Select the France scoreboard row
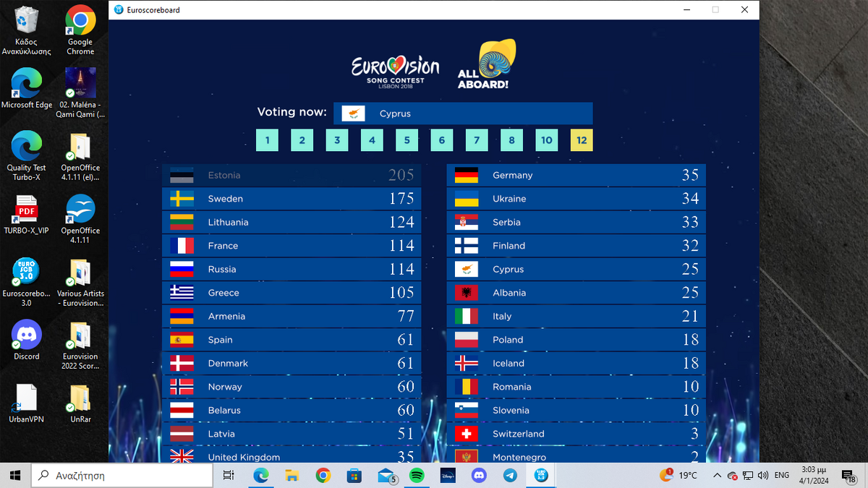The width and height of the screenshot is (868, 488). click(292, 246)
